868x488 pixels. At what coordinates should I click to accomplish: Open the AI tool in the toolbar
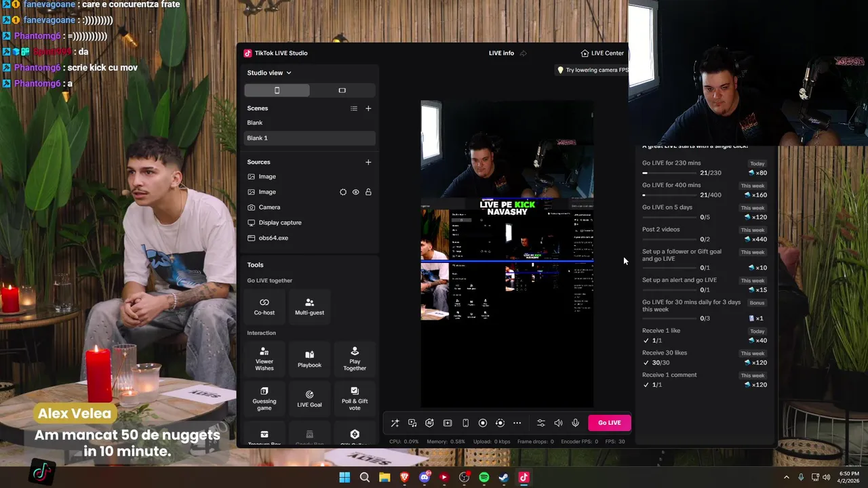point(430,423)
